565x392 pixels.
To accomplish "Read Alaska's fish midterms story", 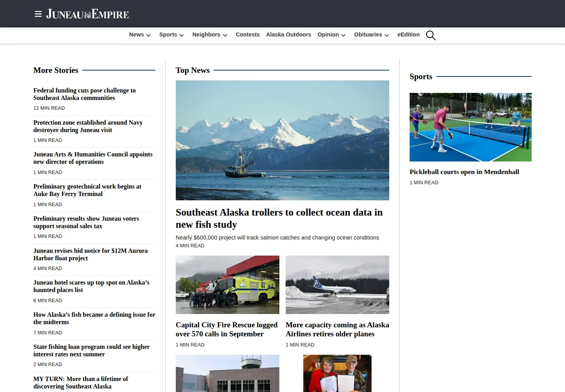I will [x=94, y=318].
